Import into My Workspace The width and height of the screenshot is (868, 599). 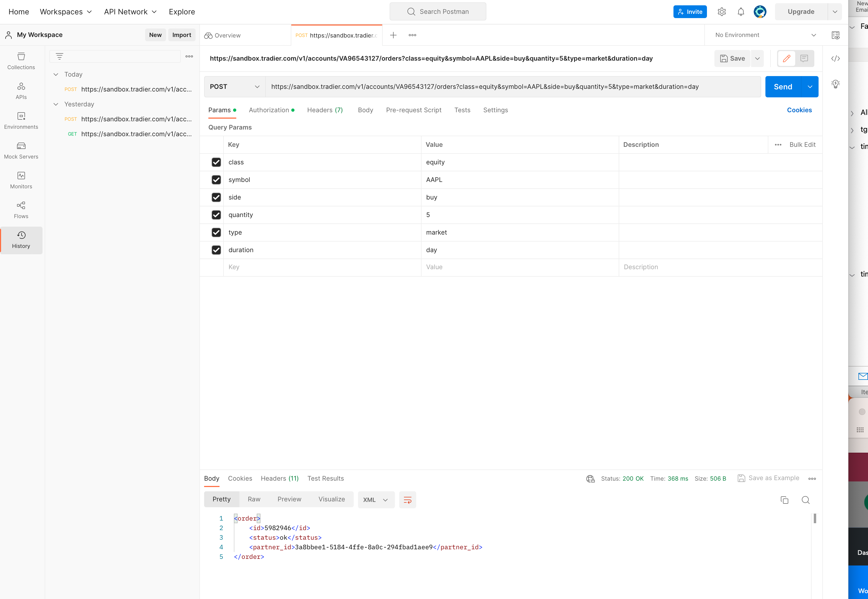pyautogui.click(x=182, y=35)
